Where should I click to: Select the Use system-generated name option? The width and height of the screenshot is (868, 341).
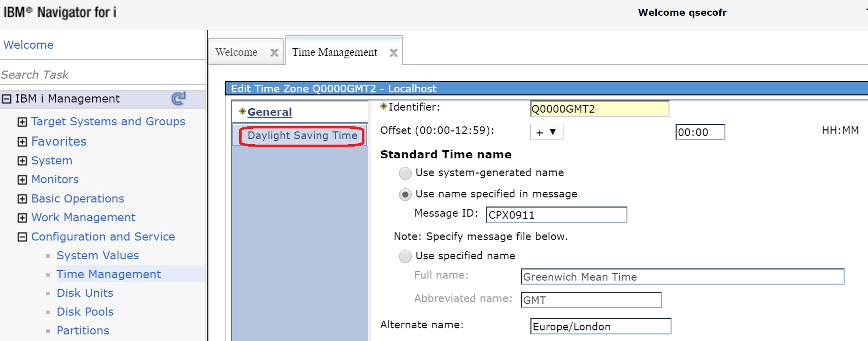[x=405, y=174]
